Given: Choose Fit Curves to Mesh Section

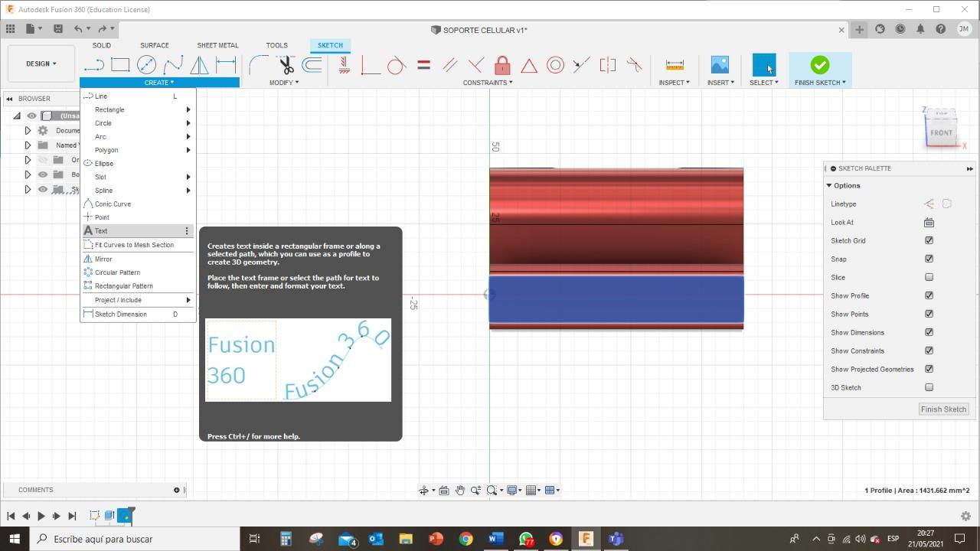Looking at the screenshot, I should [x=138, y=245].
